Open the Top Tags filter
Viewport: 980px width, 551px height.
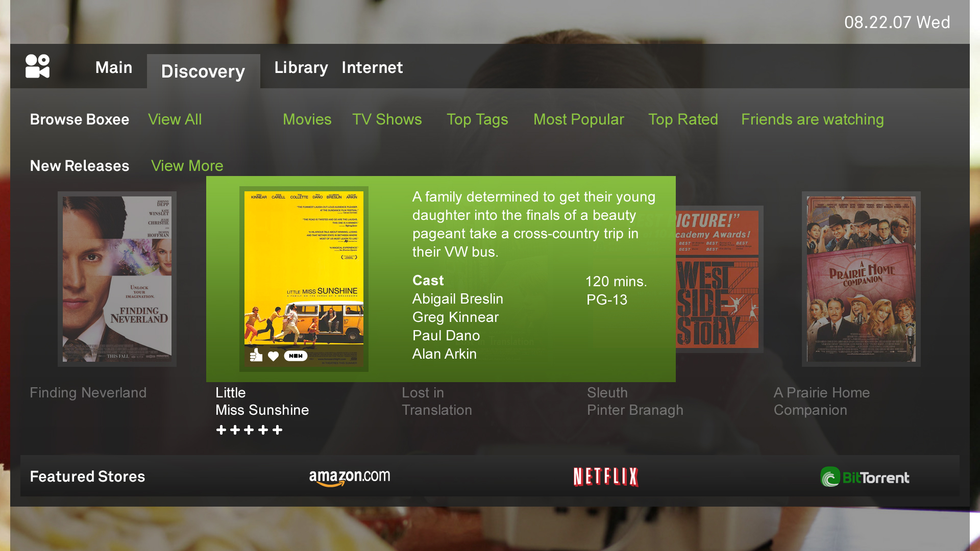(x=477, y=119)
